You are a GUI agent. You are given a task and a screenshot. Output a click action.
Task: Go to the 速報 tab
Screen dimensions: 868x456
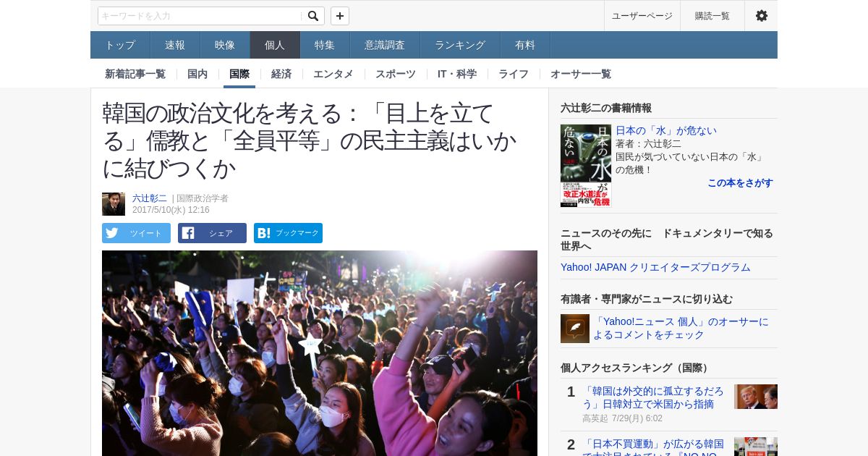pyautogui.click(x=175, y=45)
